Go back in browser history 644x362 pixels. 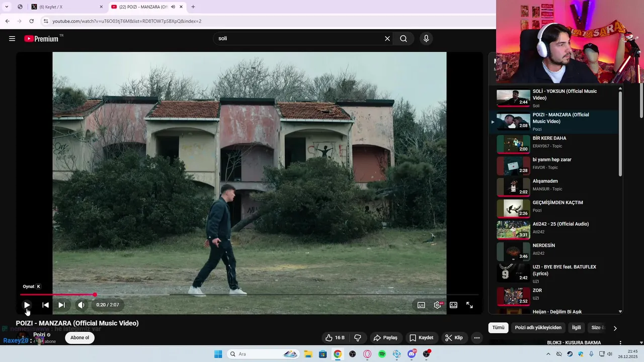(x=7, y=21)
